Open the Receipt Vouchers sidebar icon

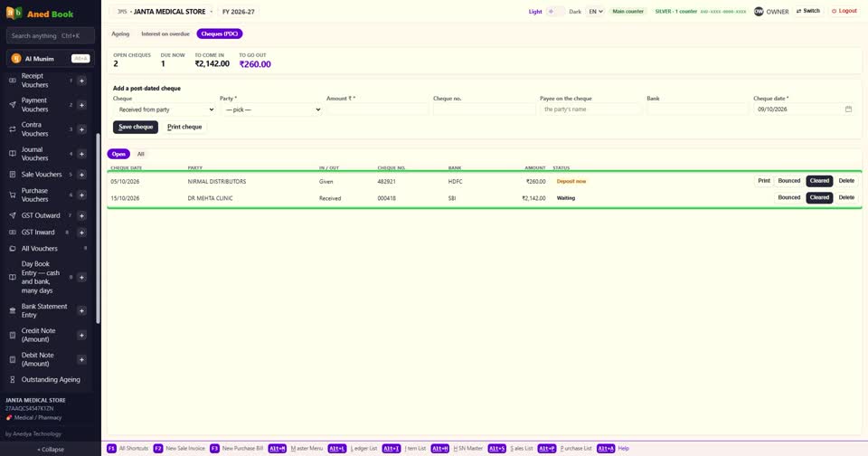point(12,81)
